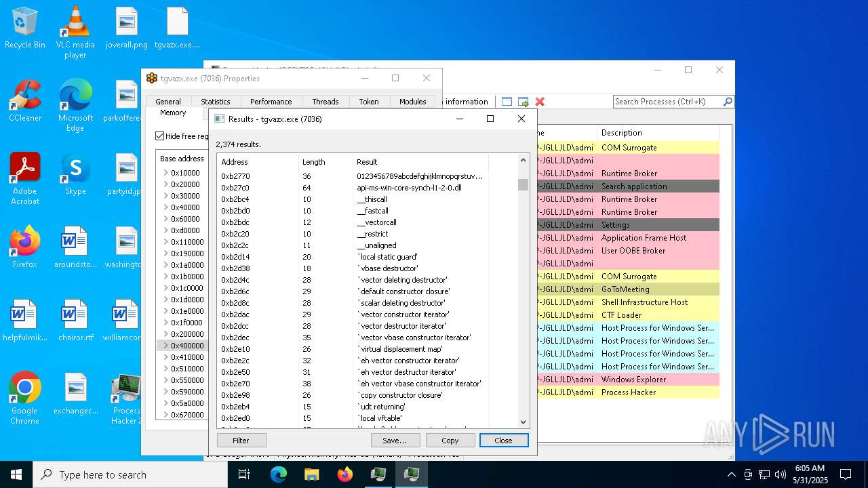Expand memory region 0x10000
The image size is (868, 488).
pos(165,173)
